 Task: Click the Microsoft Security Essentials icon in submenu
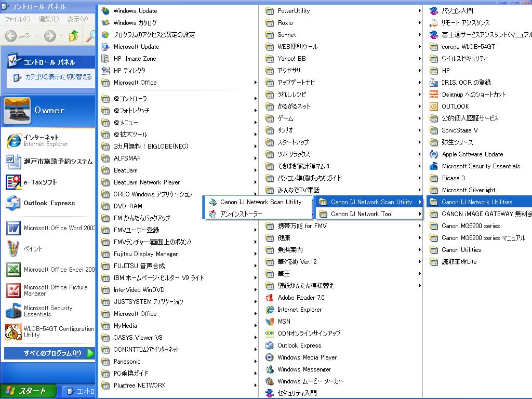pyautogui.click(x=434, y=166)
